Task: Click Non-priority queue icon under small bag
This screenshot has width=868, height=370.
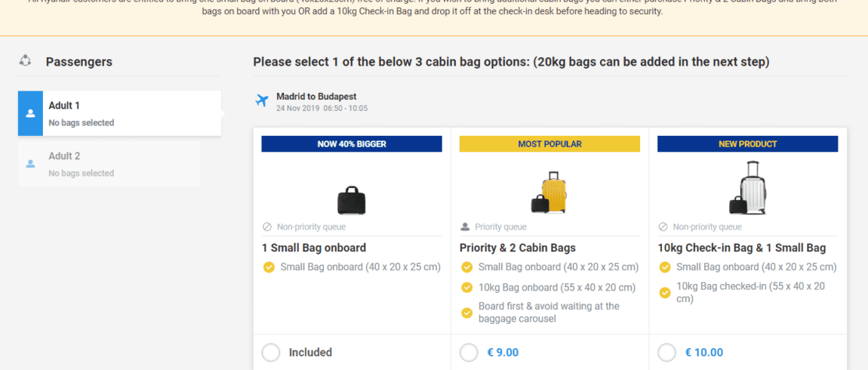Action: [267, 227]
